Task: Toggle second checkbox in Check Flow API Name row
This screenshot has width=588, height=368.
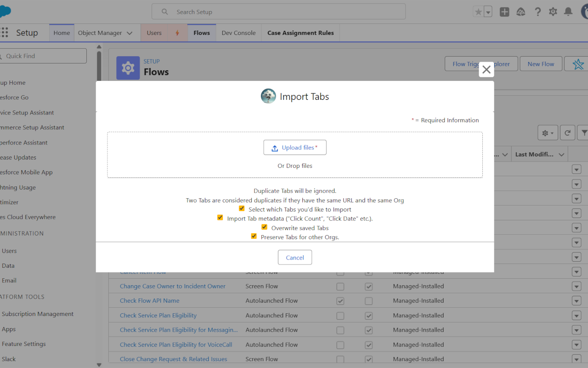Action: [x=368, y=301]
